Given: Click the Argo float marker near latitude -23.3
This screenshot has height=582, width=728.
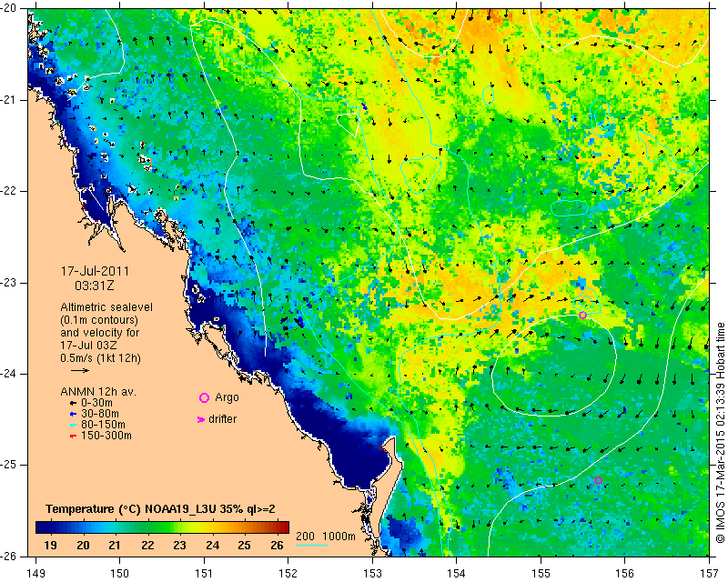Looking at the screenshot, I should click(x=582, y=316).
